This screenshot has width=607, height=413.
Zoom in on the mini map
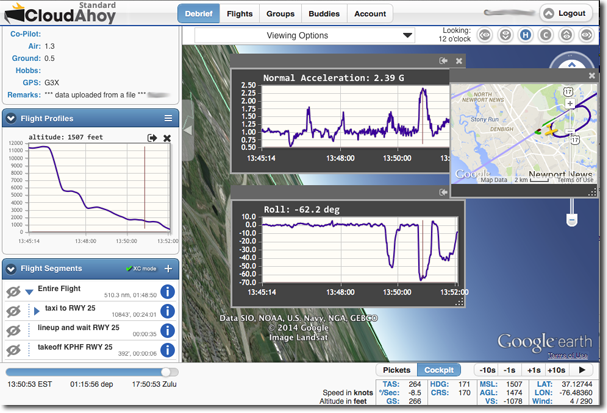click(570, 103)
